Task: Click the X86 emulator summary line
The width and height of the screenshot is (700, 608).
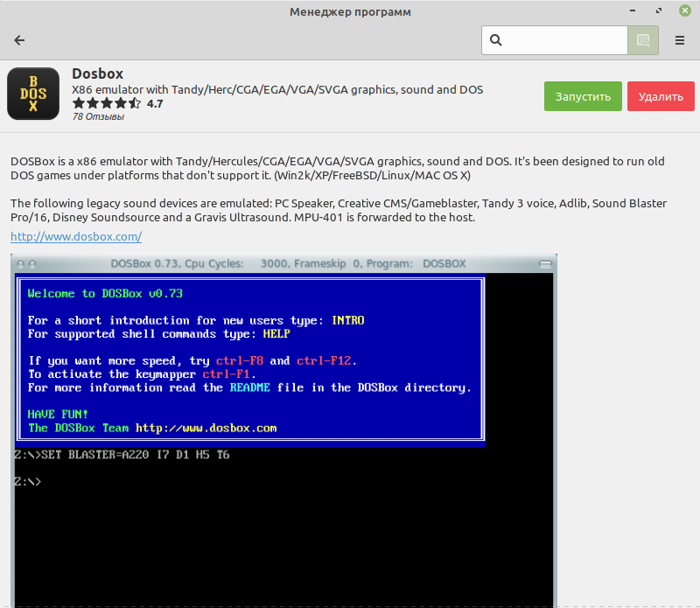Action: tap(277, 90)
